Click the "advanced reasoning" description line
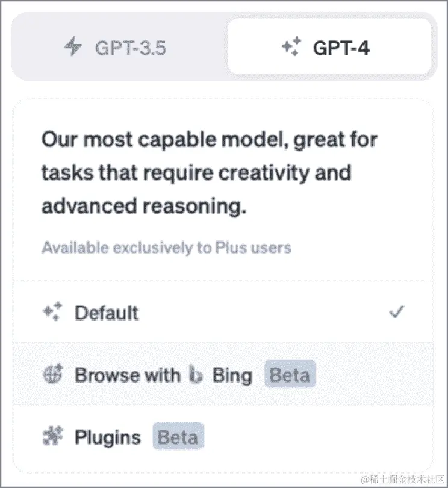Image resolution: width=448 pixels, height=488 pixels. (x=144, y=207)
